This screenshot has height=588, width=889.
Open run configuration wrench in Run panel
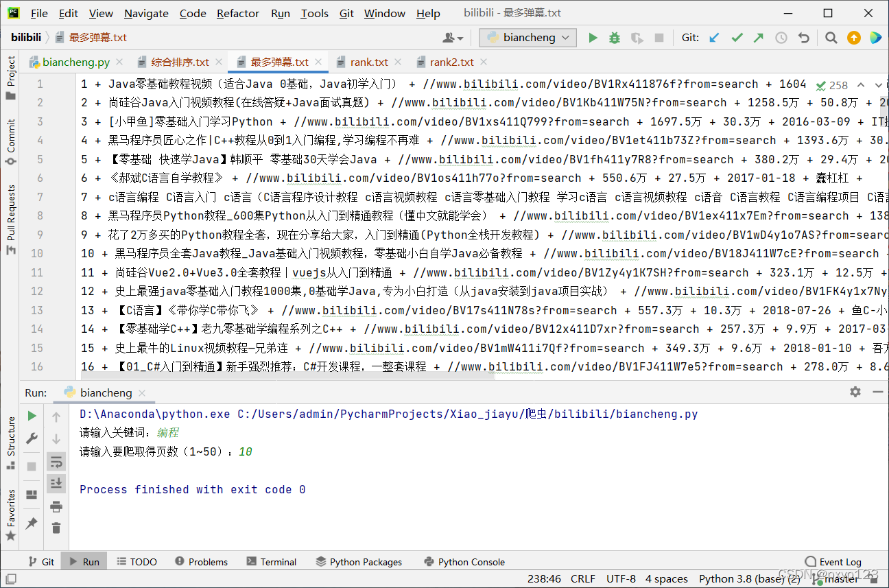pyautogui.click(x=32, y=438)
